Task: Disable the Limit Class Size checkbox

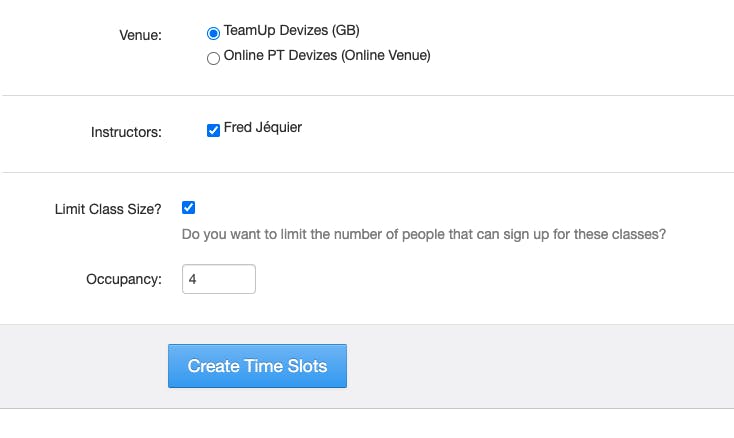Action: click(188, 208)
